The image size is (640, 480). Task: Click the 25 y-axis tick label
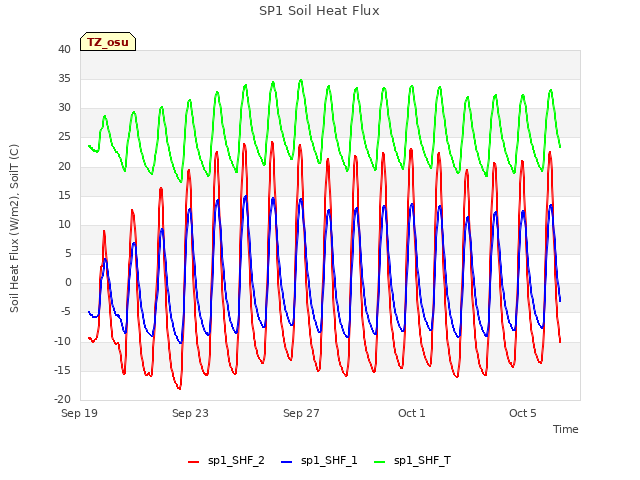(64, 137)
